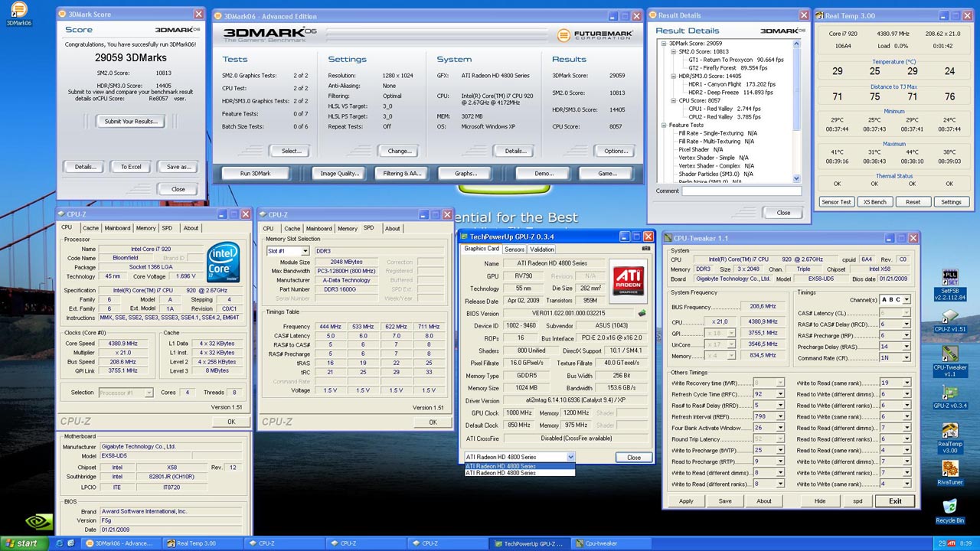980x551 pixels.
Task: Click the Intel Core logo in CPU-Z
Action: pos(225,261)
